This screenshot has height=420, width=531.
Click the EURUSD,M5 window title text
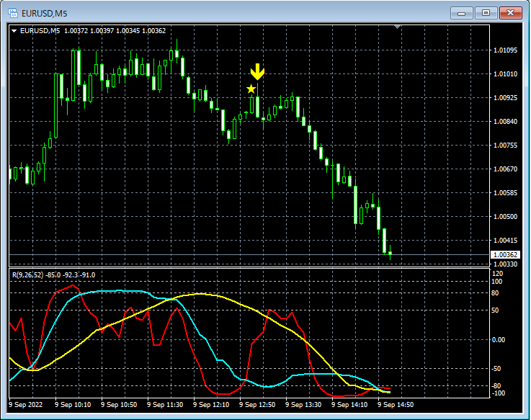(x=45, y=14)
